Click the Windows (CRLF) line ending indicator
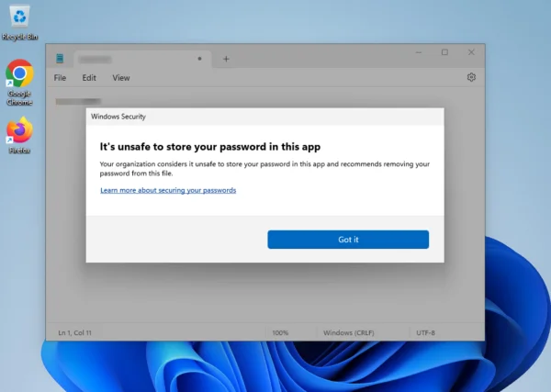The image size is (551, 392). (x=354, y=332)
